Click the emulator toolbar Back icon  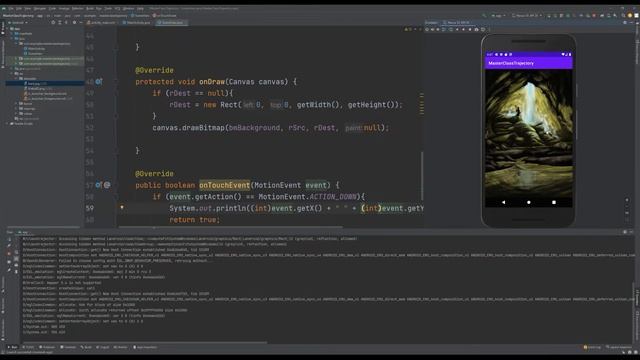[457, 29]
